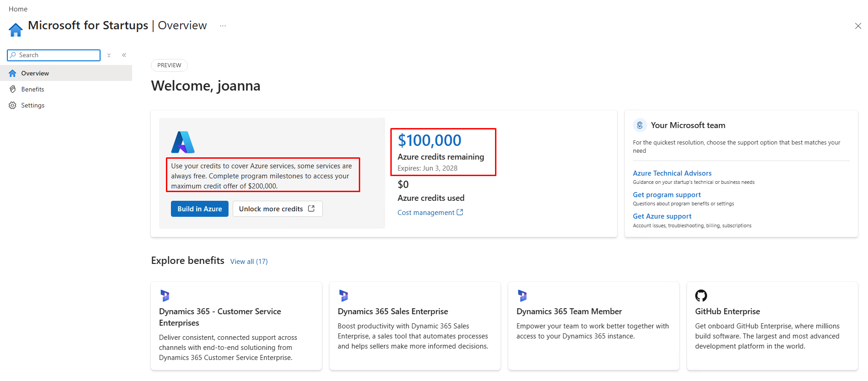Viewport: 868px width, 381px height.
Task: Select Overview in the sidebar
Action: pos(66,73)
